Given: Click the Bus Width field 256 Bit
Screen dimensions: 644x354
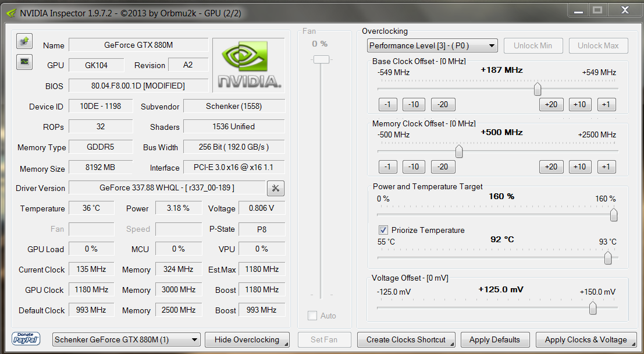Looking at the screenshot, I should coord(234,147).
